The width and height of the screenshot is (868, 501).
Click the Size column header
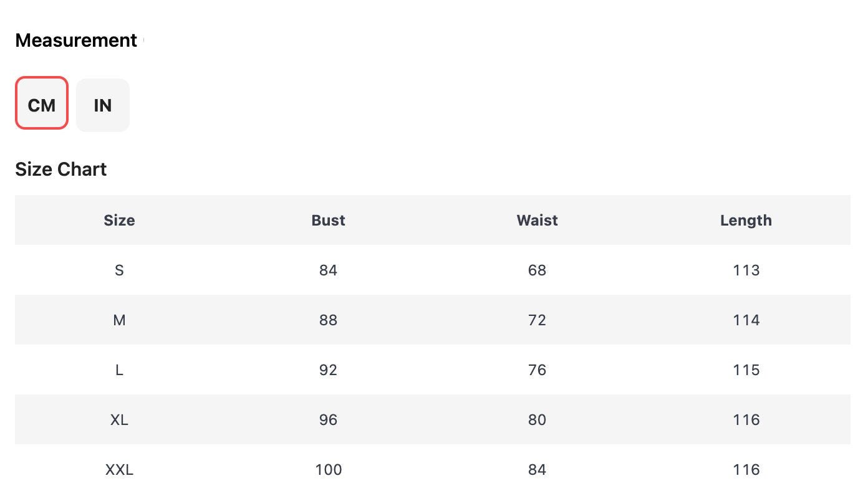[x=119, y=220]
